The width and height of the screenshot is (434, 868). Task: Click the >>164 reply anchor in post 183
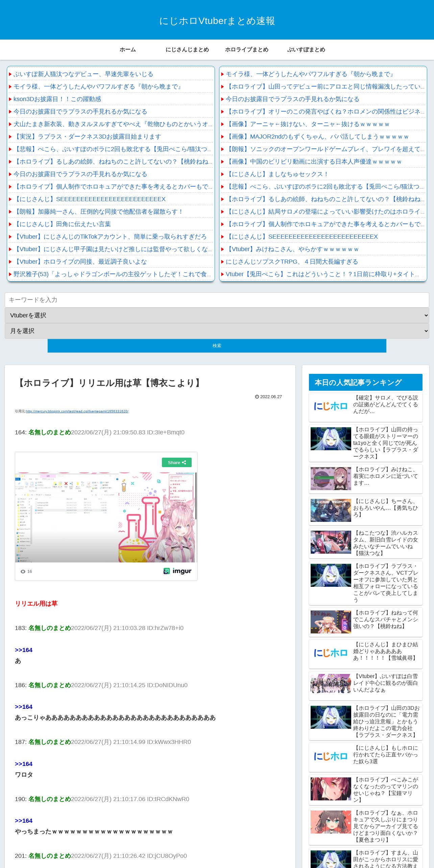pyautogui.click(x=24, y=650)
